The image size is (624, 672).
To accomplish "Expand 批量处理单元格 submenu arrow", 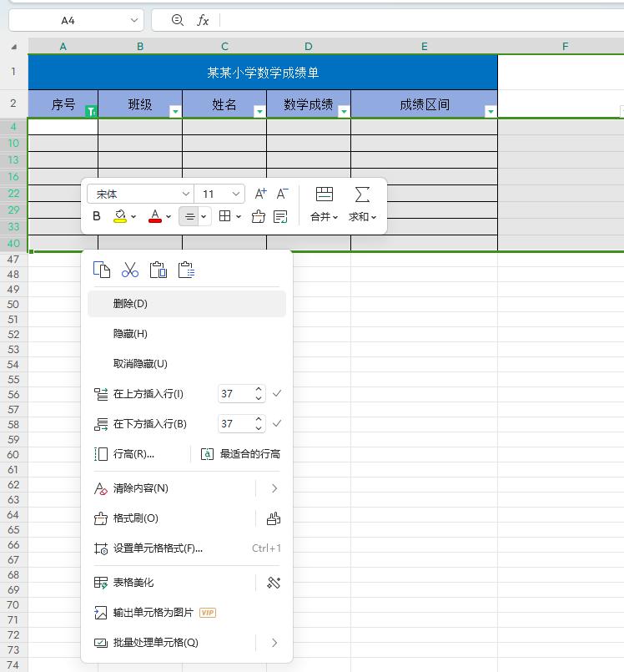I will (x=274, y=643).
